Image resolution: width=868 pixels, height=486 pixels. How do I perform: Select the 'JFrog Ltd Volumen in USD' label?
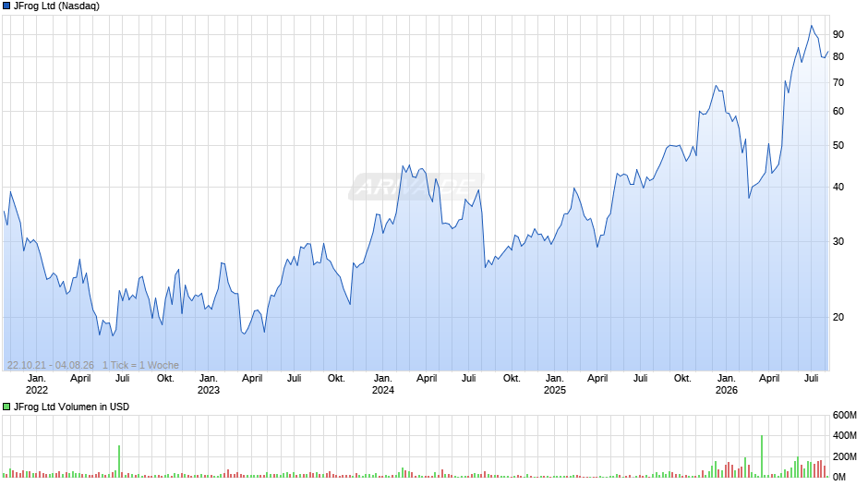click(71, 407)
